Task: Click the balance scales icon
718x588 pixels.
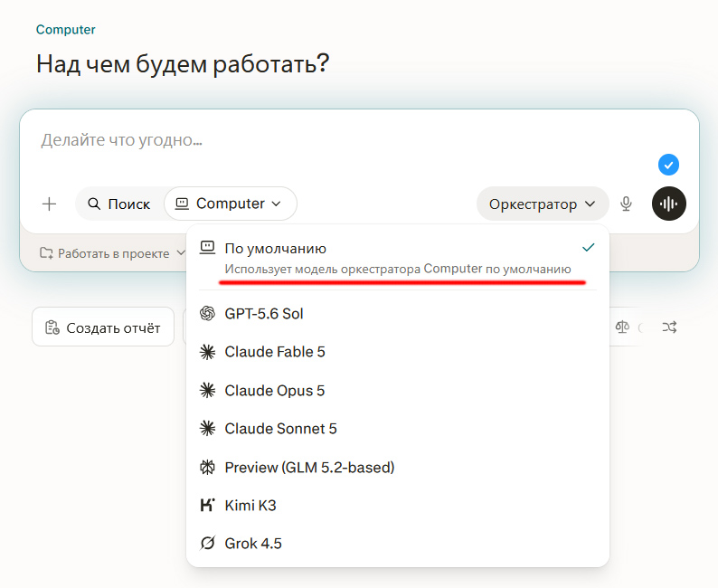Action: coord(622,327)
